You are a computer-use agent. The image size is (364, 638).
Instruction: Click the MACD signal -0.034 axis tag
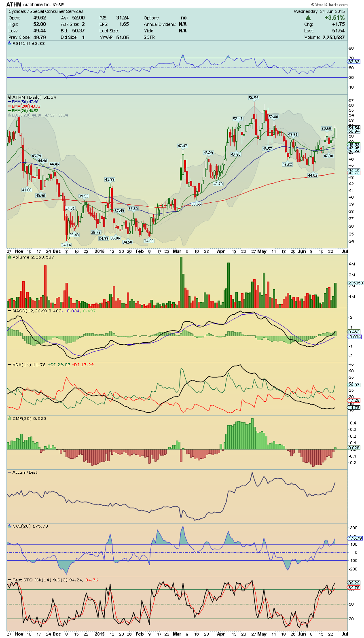pos(354,337)
